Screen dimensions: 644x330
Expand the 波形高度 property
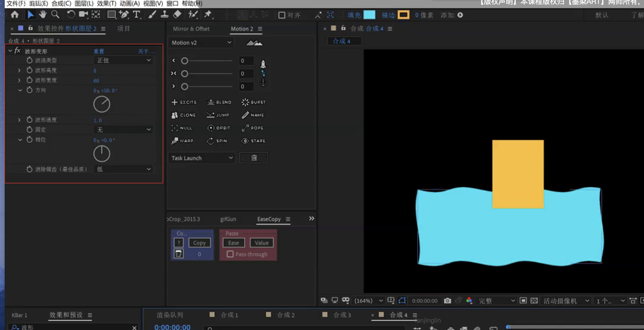(19, 70)
